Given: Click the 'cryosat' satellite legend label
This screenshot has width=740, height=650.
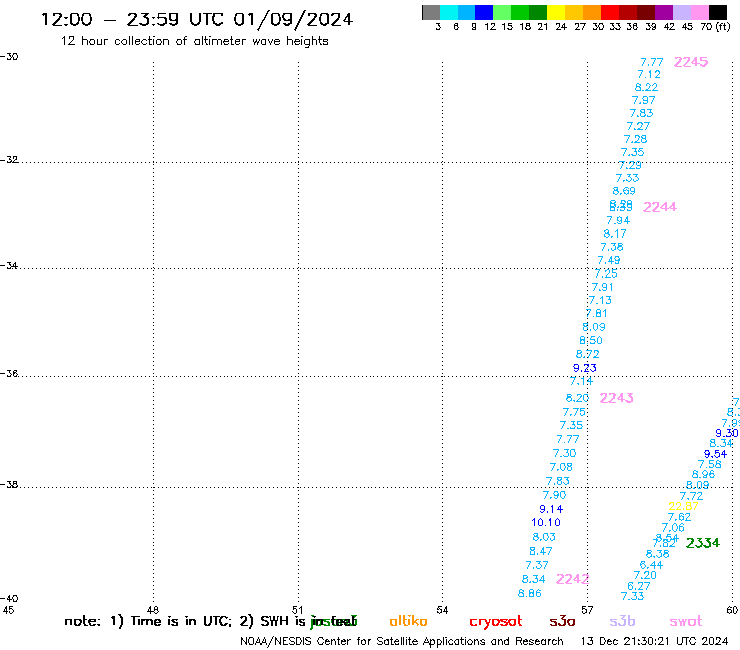Looking at the screenshot, I should pyautogui.click(x=496, y=622).
